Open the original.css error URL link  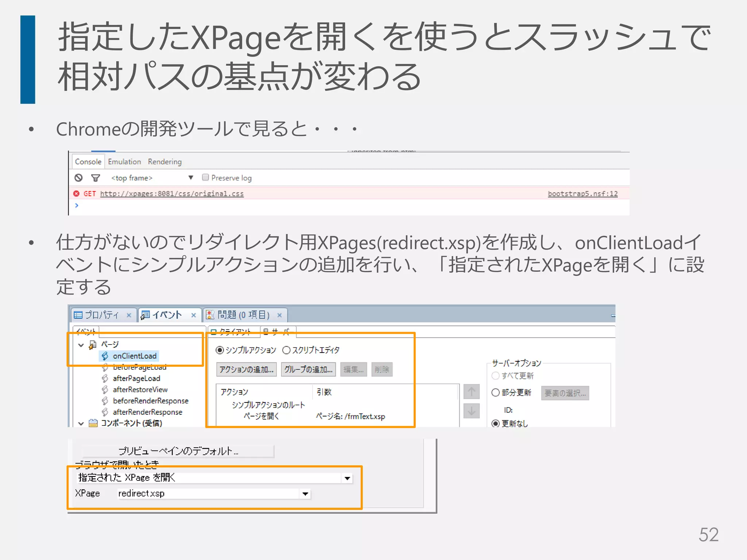pos(172,194)
